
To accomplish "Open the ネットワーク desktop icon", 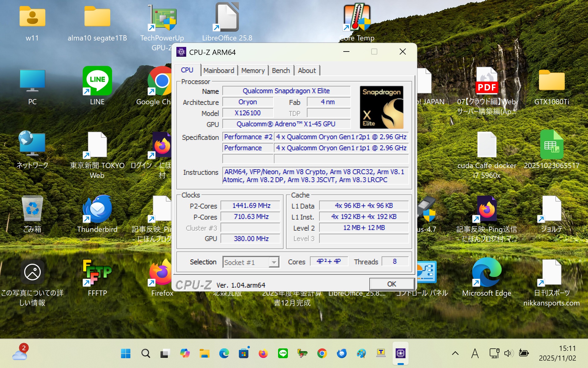I will (x=32, y=150).
